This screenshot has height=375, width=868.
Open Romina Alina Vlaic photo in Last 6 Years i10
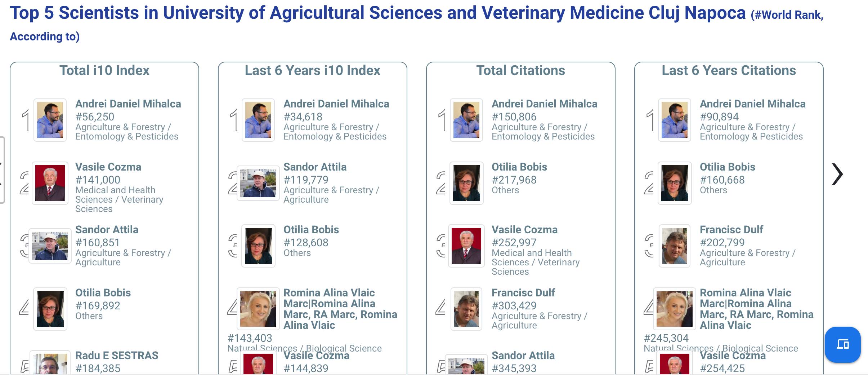coord(258,309)
